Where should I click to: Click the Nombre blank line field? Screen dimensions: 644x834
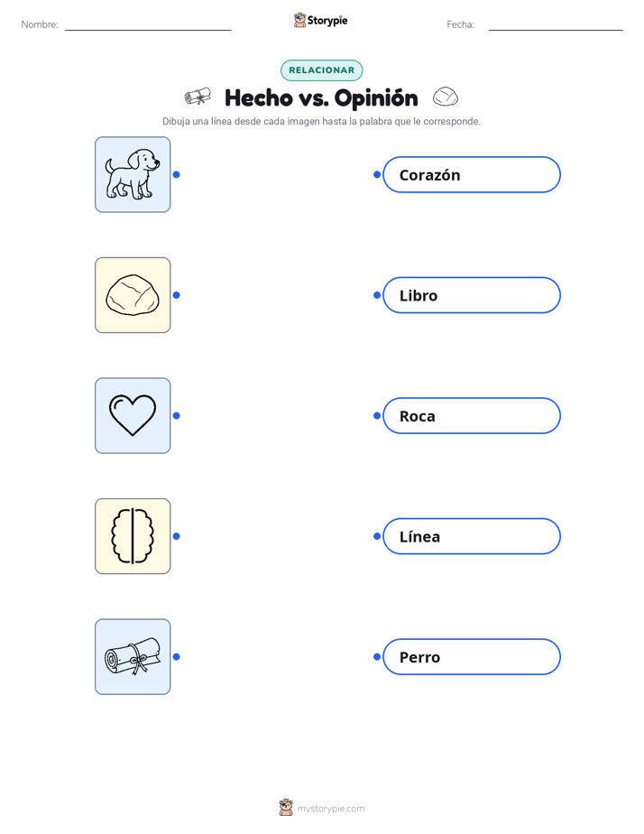coord(148,25)
